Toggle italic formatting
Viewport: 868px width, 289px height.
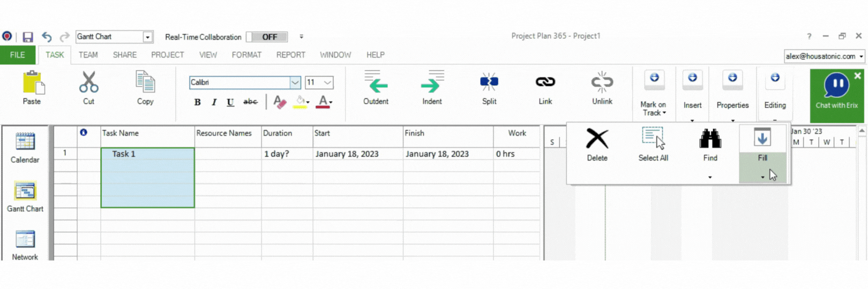click(x=214, y=102)
